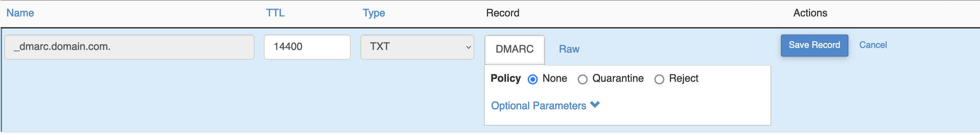The width and height of the screenshot is (980, 134).
Task: Switch to the DMARC tab
Action: [514, 49]
